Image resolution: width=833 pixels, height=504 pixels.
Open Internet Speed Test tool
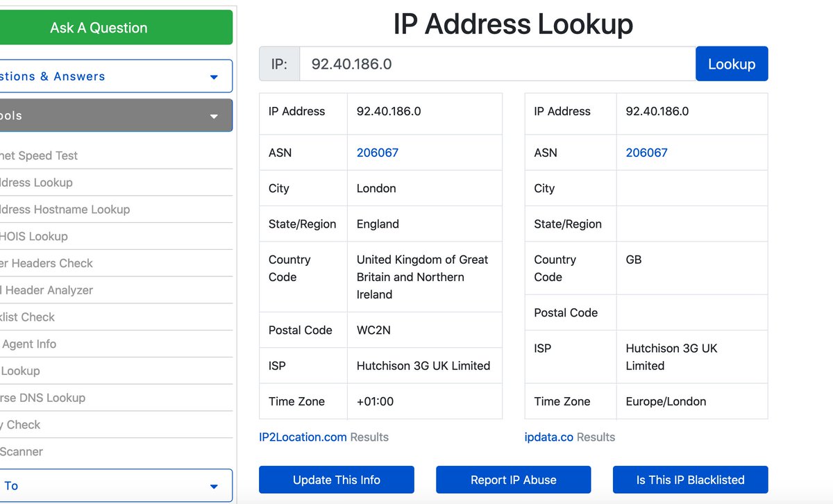tap(39, 156)
